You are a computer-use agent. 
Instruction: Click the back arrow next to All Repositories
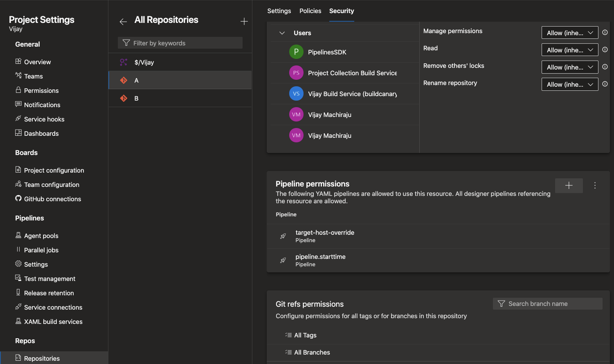123,22
